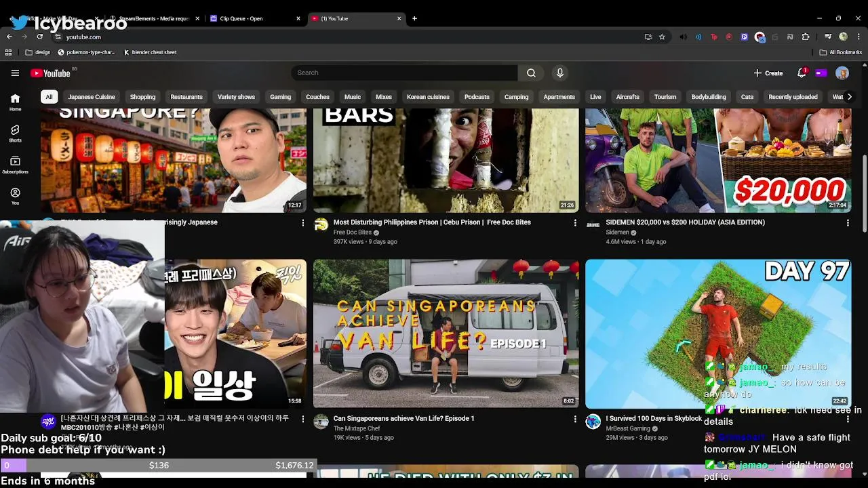Click the install app icon in address bar
This screenshot has height=488, width=868.
(648, 37)
